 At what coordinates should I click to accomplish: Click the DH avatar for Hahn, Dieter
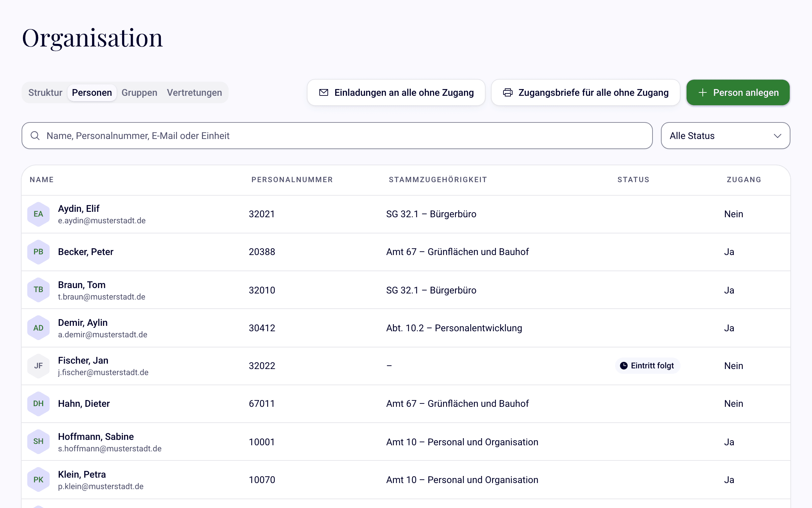(x=38, y=403)
